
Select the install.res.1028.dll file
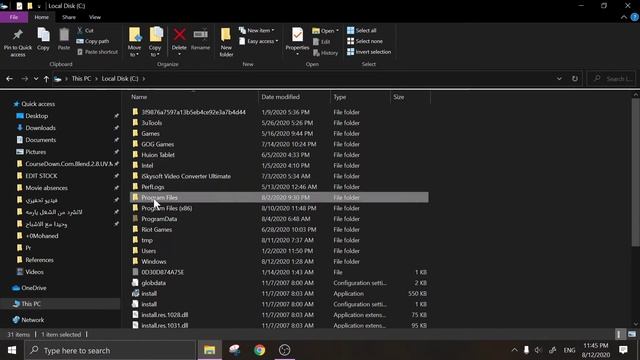click(x=279, y=315)
